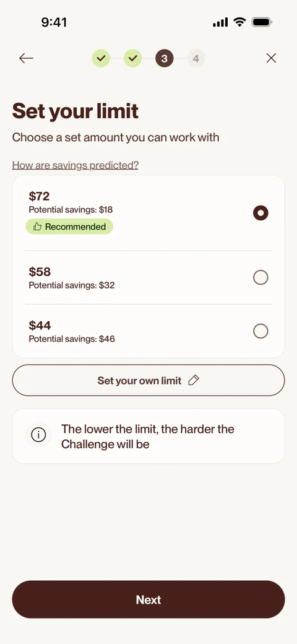Tap the lower limit challenge info card
Image resolution: width=297 pixels, height=644 pixels.
click(x=148, y=436)
